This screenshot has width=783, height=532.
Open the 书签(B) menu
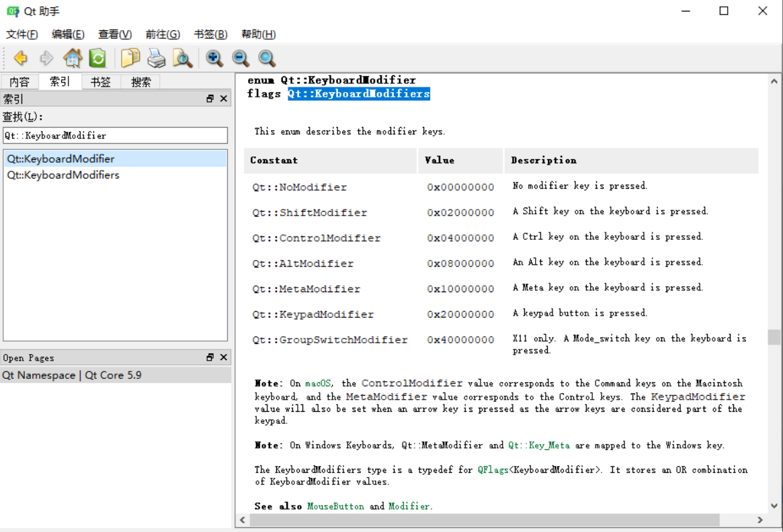211,34
